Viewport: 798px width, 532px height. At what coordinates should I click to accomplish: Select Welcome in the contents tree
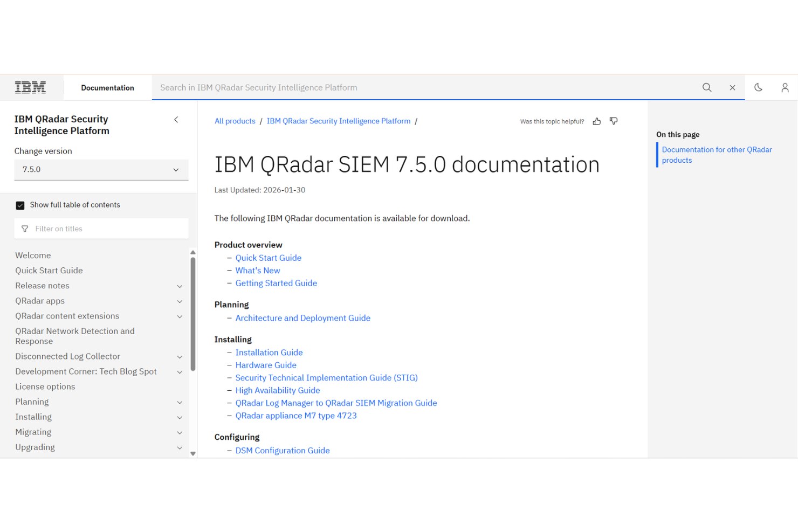[x=33, y=255]
